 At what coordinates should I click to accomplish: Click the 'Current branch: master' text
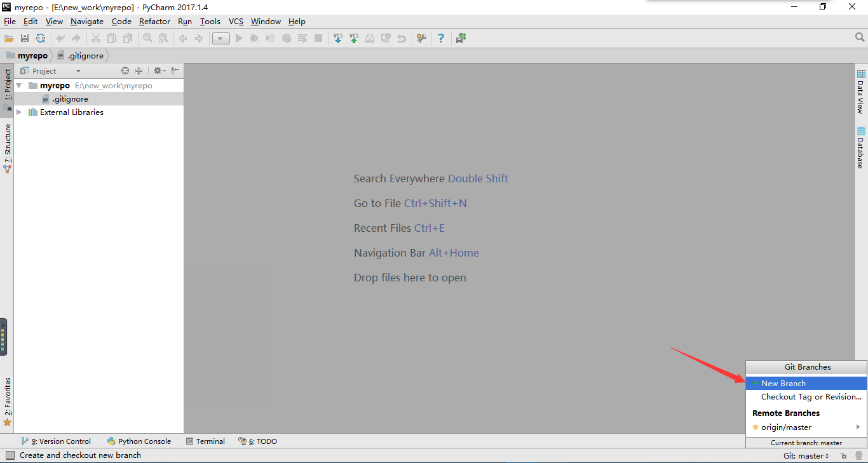click(806, 443)
